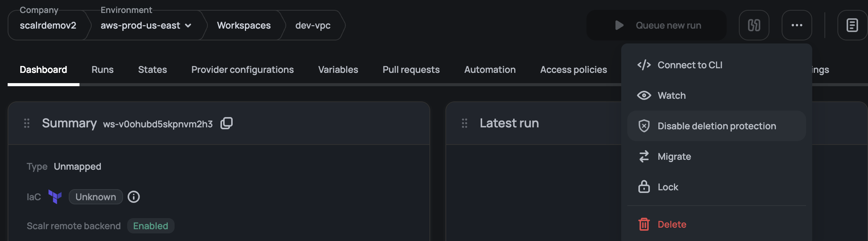Image resolution: width=868 pixels, height=241 pixels.
Task: Open the Pull requests tab
Action: (411, 70)
